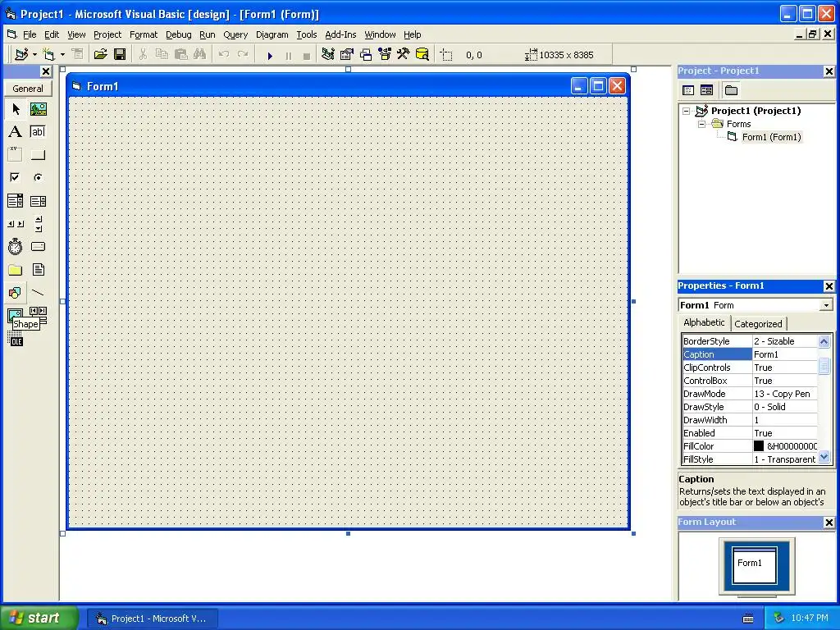Open the Object Browser toolbar icon

(385, 54)
